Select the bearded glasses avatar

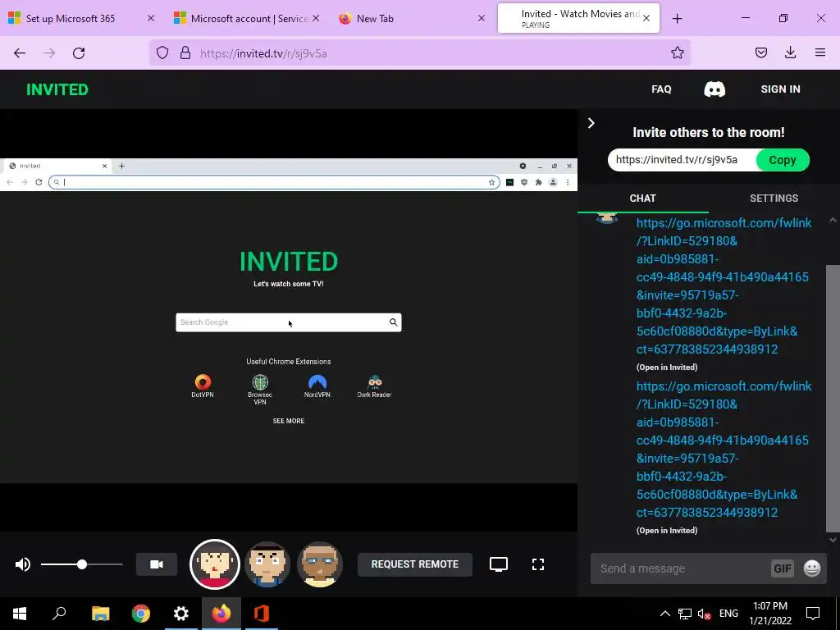[320, 564]
